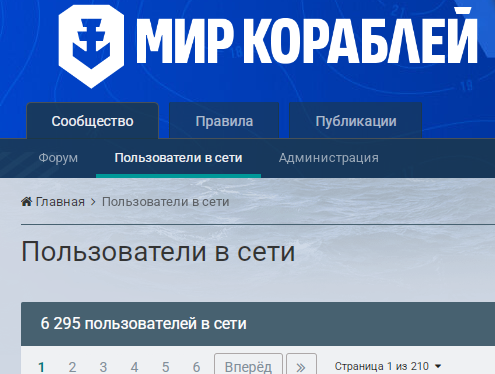Click the Вперёд next page button
The width and height of the screenshot is (495, 374).
point(248,367)
